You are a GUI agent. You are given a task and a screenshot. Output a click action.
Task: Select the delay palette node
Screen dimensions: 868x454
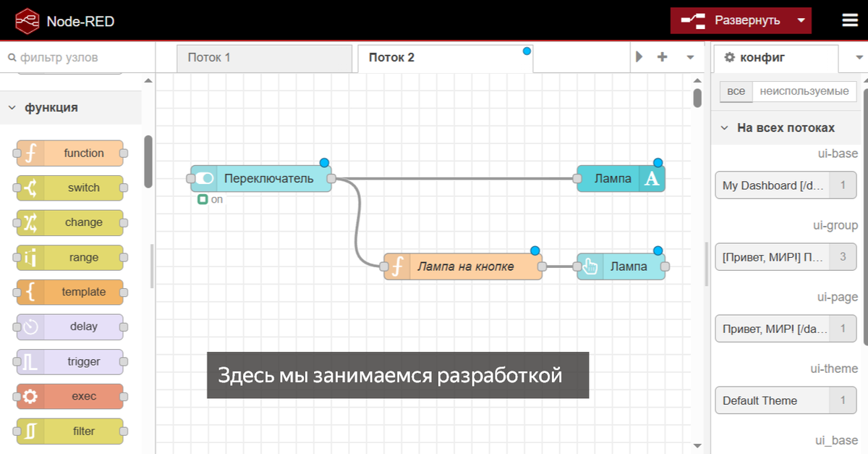click(69, 327)
